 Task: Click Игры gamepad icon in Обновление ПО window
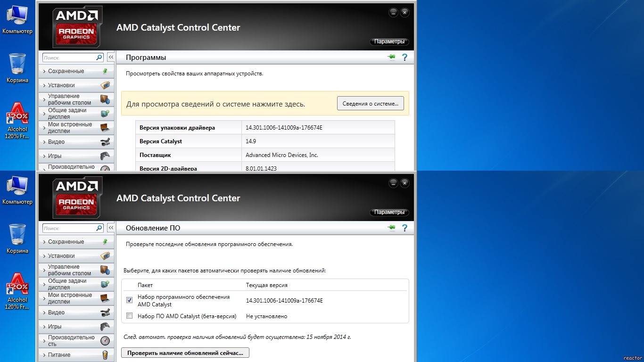(105, 327)
